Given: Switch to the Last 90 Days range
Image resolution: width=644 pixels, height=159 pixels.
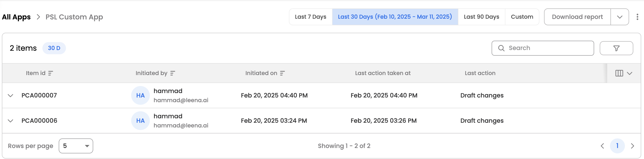Looking at the screenshot, I should (481, 17).
